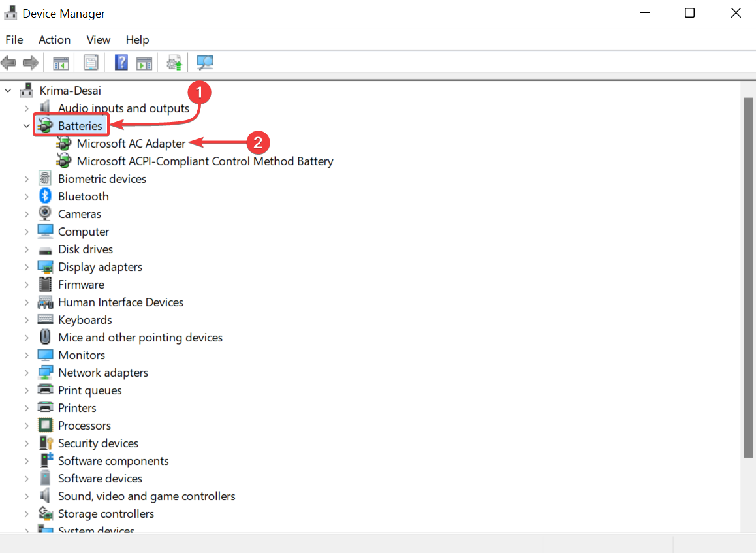Expand the Software devices chevron
Viewport: 756px width, 553px height.
[27, 479]
